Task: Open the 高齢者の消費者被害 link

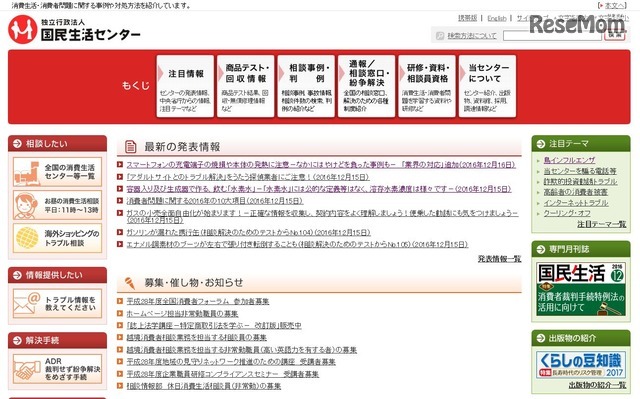Action: tap(576, 192)
